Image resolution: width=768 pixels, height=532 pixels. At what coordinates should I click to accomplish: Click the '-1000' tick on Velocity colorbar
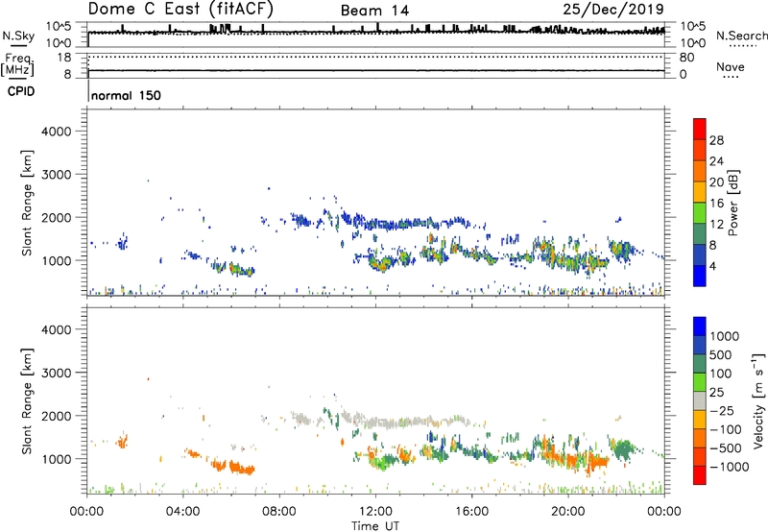[729, 467]
